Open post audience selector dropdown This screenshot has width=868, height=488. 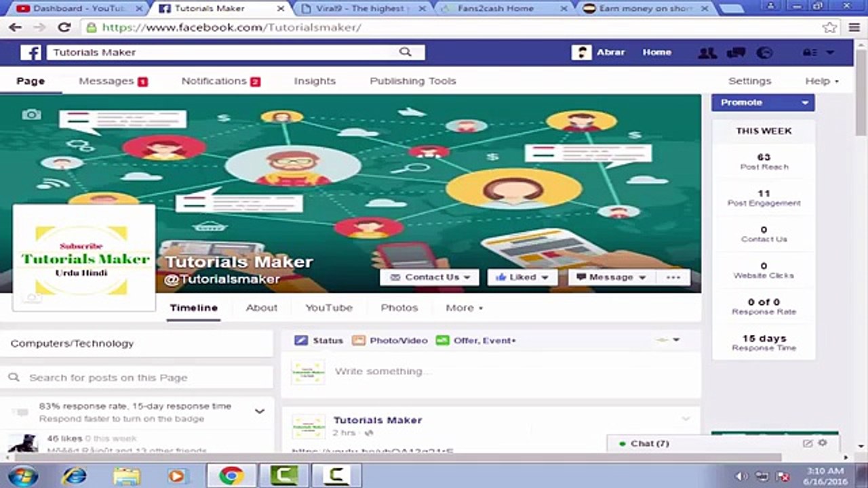668,340
